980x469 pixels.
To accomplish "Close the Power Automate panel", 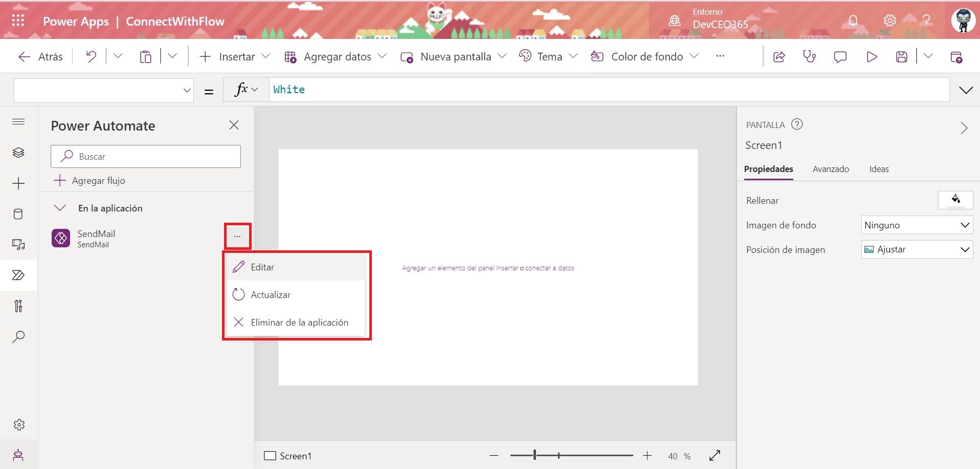I will (234, 125).
